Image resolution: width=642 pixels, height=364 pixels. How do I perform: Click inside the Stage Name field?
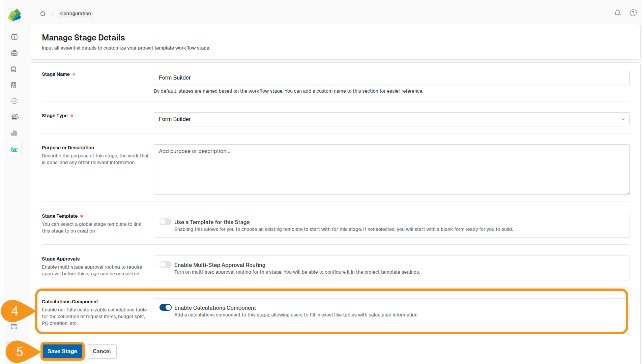(x=391, y=78)
